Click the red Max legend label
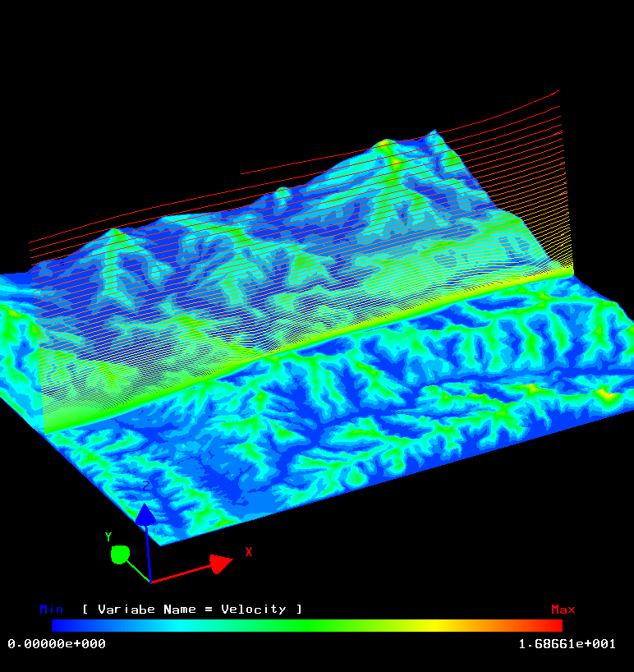Viewport: 634px width, 672px height. pos(563,609)
